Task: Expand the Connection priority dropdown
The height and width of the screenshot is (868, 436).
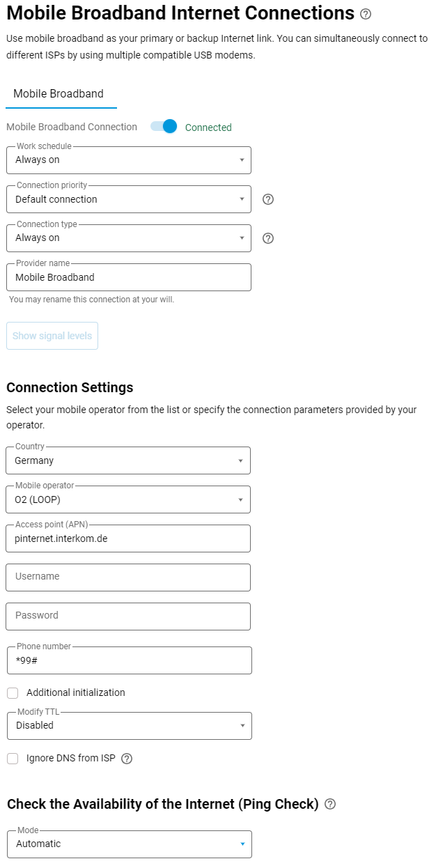Action: click(128, 199)
